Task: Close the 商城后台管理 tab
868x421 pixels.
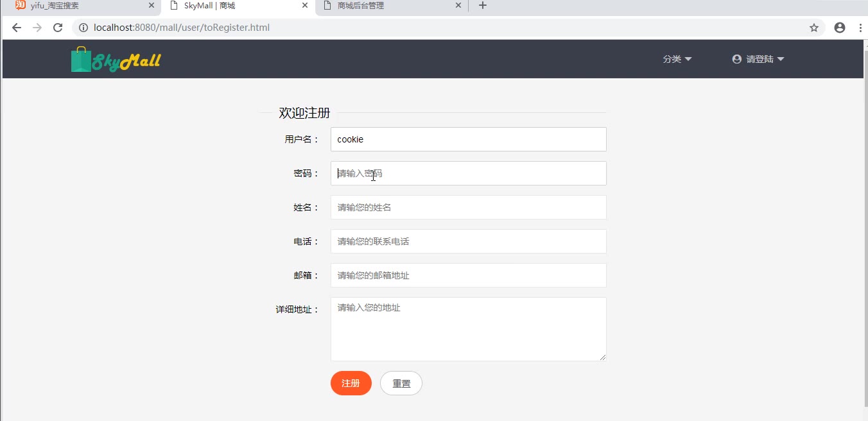Action: (x=458, y=5)
